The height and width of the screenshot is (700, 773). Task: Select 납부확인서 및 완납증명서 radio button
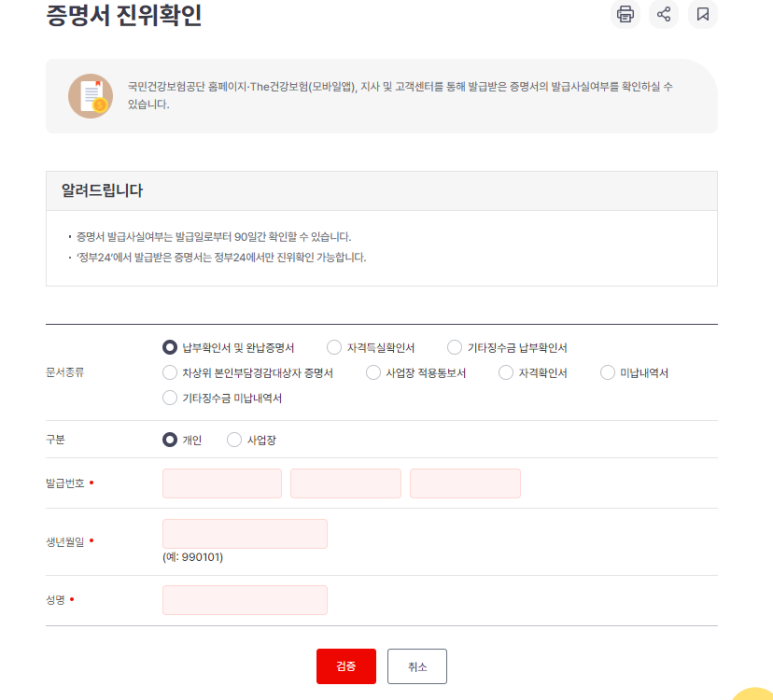click(170, 348)
